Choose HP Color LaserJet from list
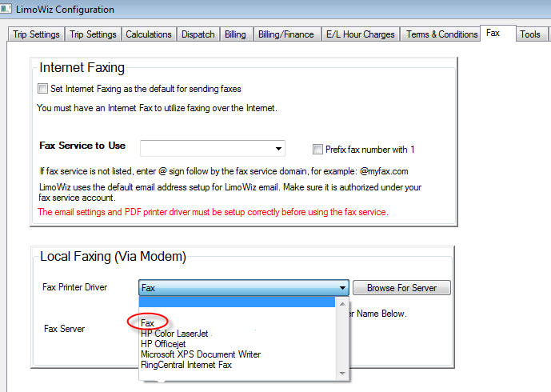 click(x=174, y=334)
